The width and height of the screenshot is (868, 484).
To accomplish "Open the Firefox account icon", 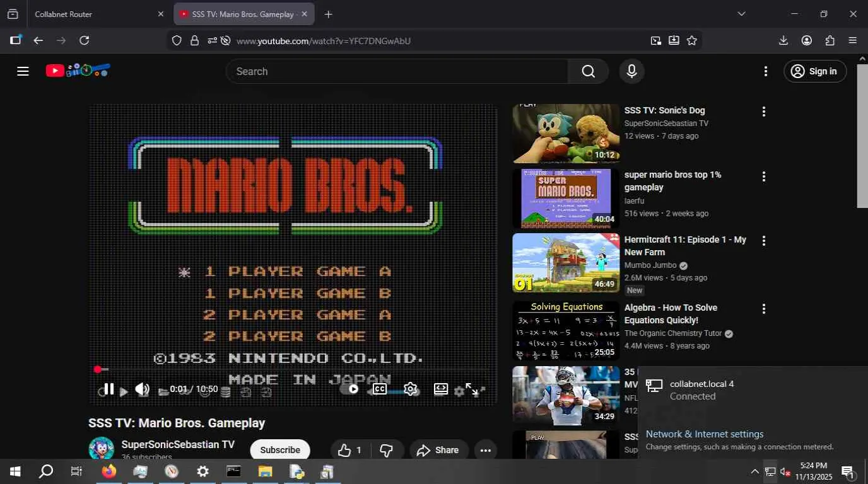I will 807,40.
